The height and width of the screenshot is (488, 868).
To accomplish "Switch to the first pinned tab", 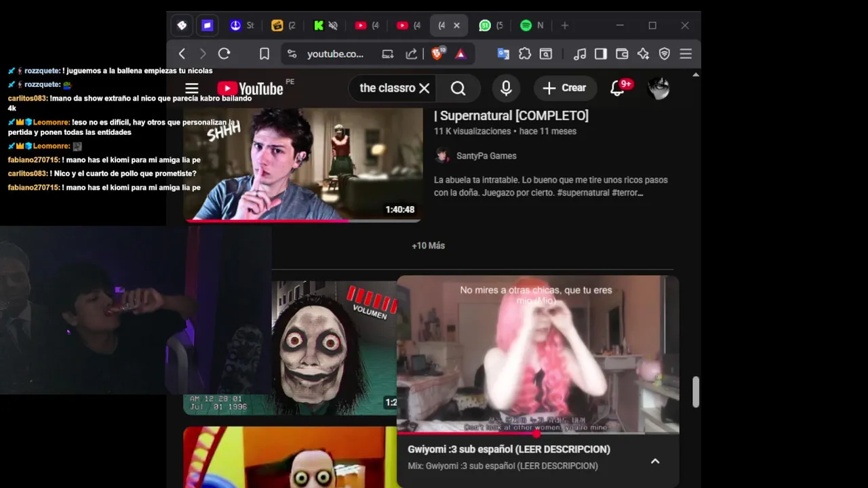I will 182,26.
